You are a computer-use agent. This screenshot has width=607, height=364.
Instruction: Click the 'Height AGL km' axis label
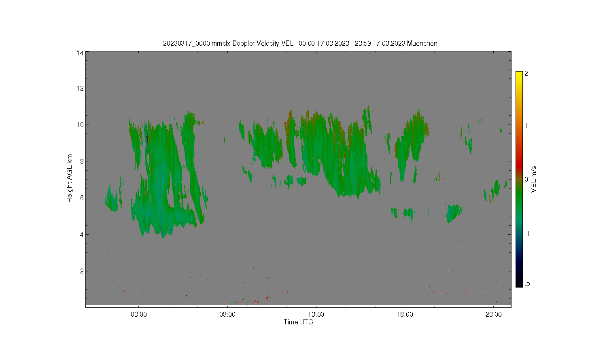coord(69,178)
